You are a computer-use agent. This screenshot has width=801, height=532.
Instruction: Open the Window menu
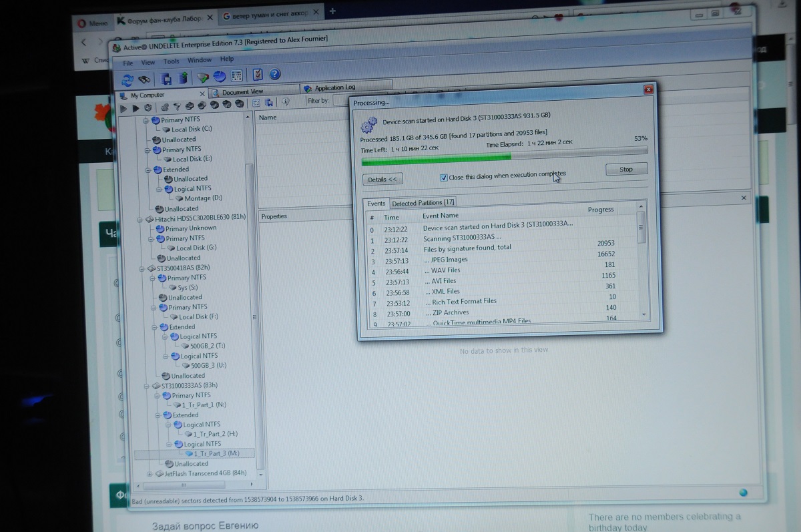pyautogui.click(x=200, y=60)
